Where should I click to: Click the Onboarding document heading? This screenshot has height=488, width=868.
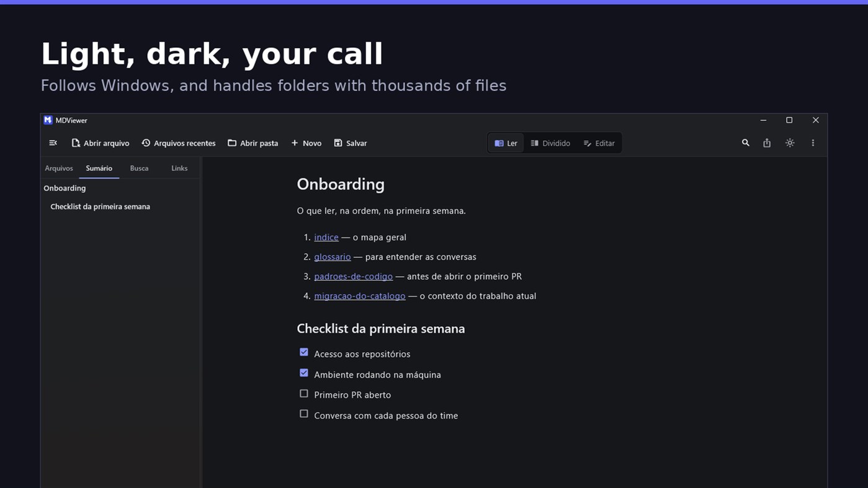click(x=341, y=184)
